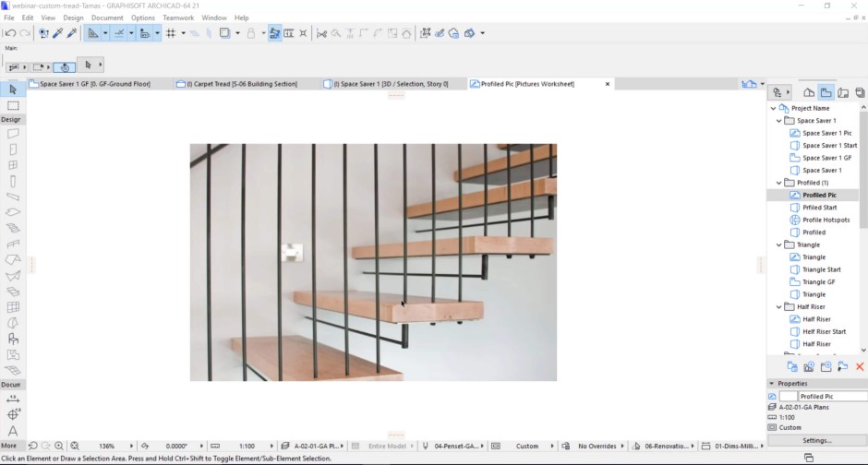Pick the Window tool
Viewport: 868px width, 465px height.
click(13, 165)
